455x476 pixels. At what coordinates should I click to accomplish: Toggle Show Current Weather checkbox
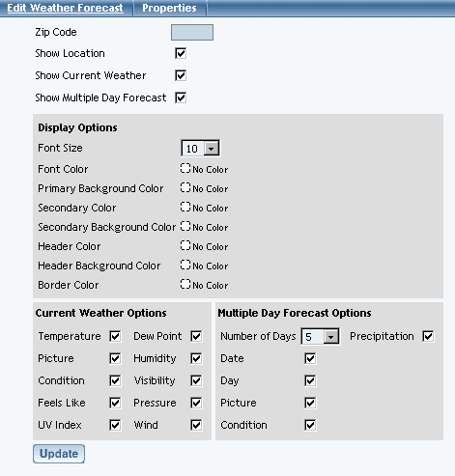coord(181,75)
